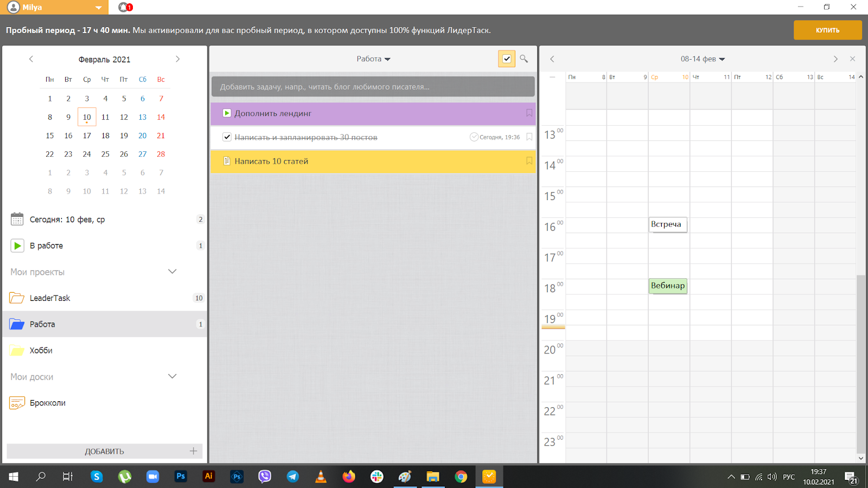Open the Брокколи board

(48, 403)
